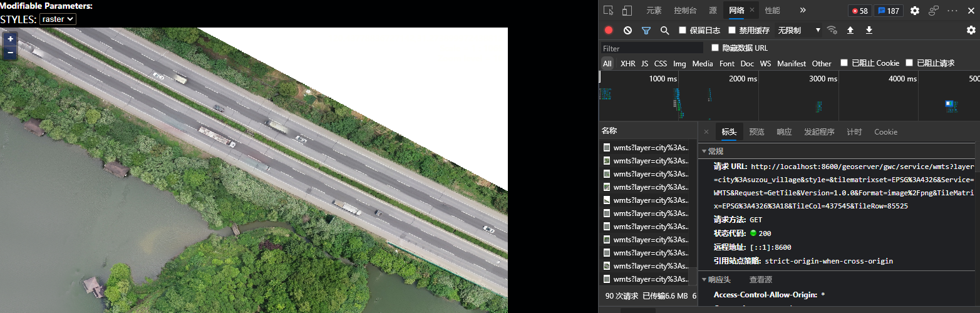Close the 网络 tab with its x
Image resolution: width=980 pixels, height=313 pixels.
click(753, 10)
